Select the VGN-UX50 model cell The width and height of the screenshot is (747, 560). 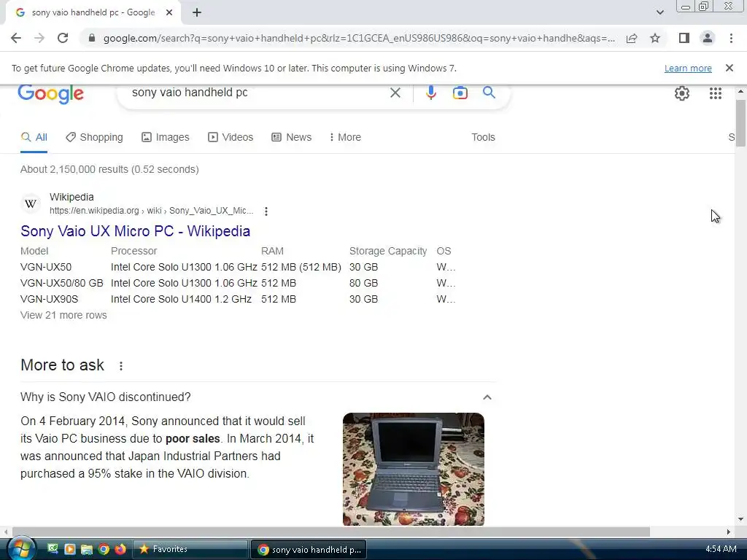[46, 267]
